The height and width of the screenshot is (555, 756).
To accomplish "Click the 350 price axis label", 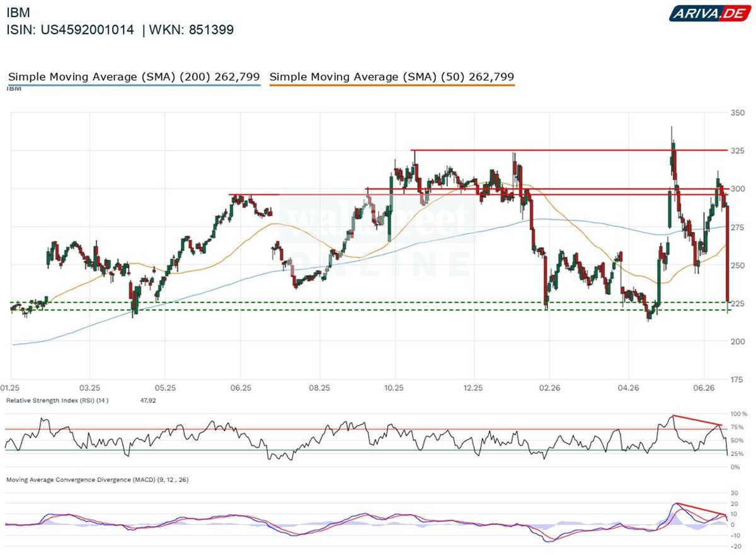I will click(738, 113).
